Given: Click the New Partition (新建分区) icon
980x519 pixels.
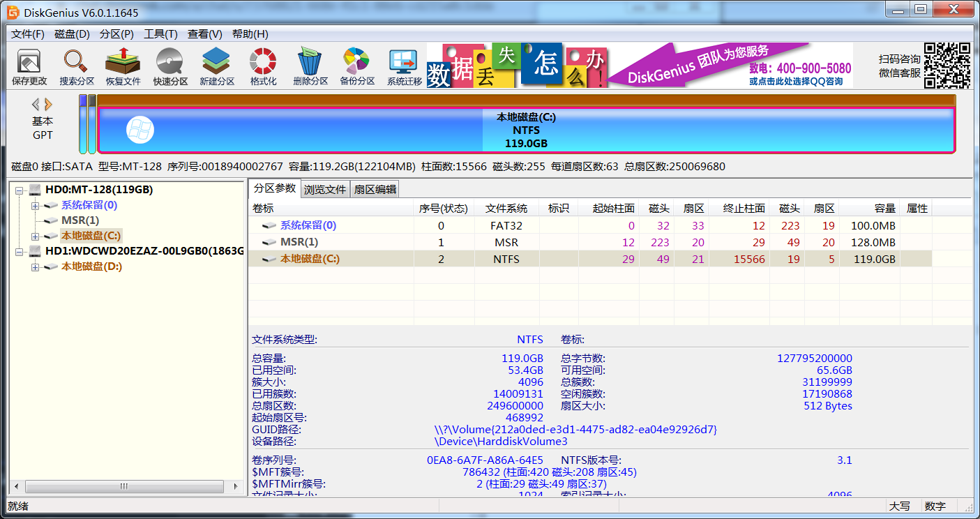Looking at the screenshot, I should coord(217,67).
